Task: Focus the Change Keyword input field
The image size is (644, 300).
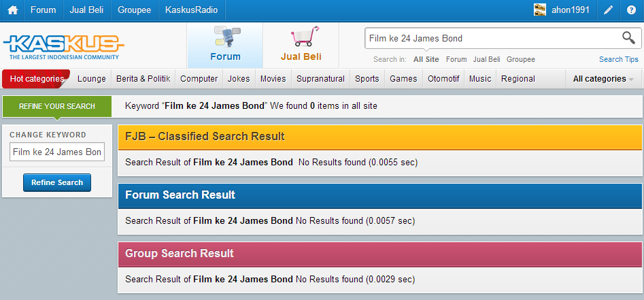Action: 57,152
